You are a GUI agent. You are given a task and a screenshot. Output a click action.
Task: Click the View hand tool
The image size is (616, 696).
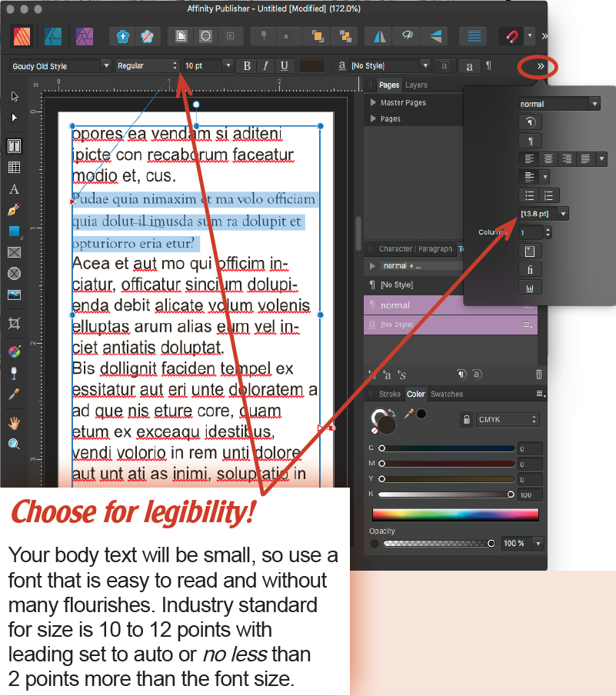pyautogui.click(x=14, y=422)
